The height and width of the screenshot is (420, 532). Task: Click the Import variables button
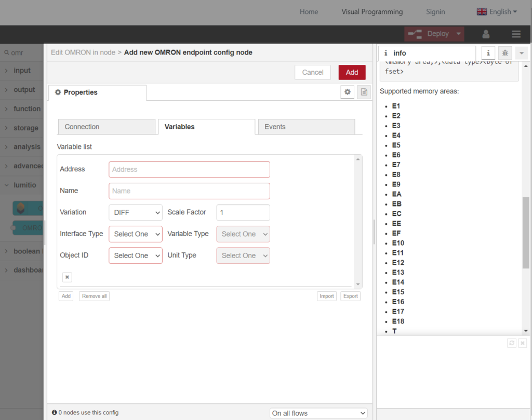pos(326,296)
